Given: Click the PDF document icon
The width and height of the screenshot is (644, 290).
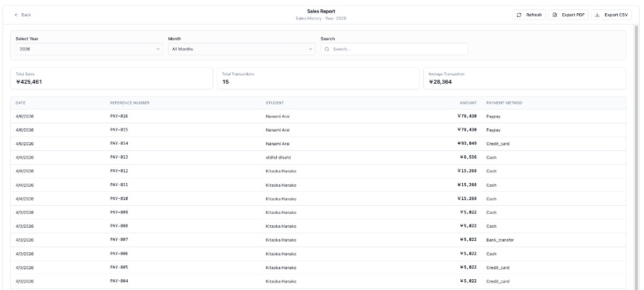Looking at the screenshot, I should (x=555, y=15).
